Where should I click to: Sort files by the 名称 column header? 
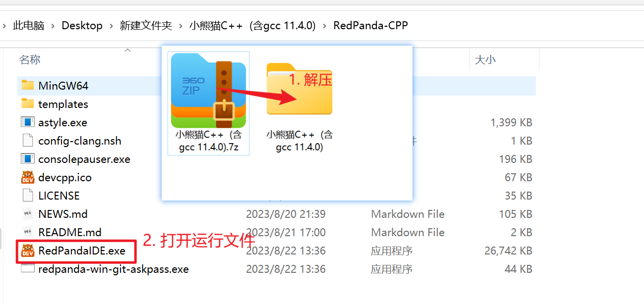click(x=30, y=60)
